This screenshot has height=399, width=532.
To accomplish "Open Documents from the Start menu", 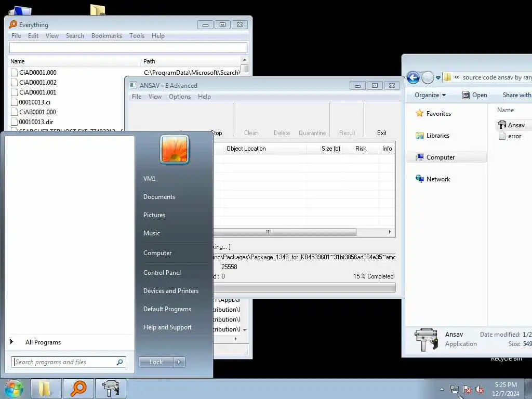I will pos(159,197).
